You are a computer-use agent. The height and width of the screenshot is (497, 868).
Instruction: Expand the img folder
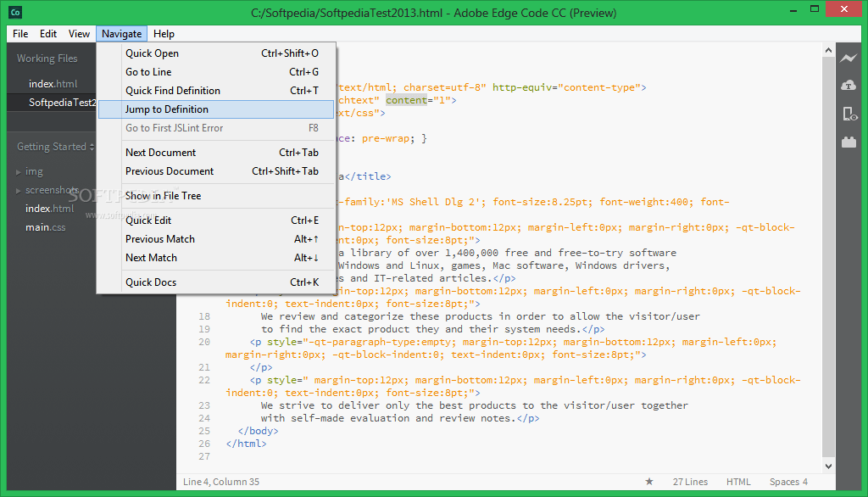tap(19, 172)
